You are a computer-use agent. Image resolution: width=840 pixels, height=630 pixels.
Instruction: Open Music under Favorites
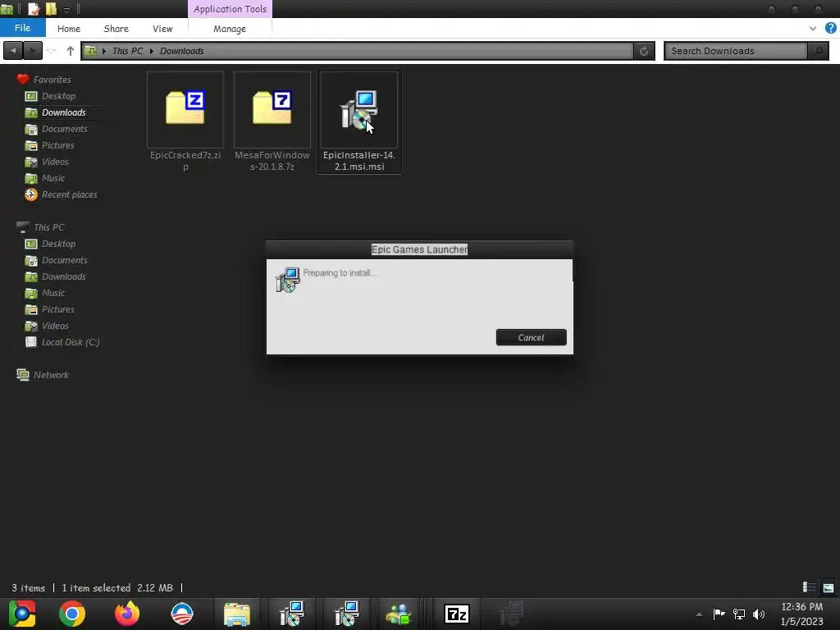(x=53, y=178)
